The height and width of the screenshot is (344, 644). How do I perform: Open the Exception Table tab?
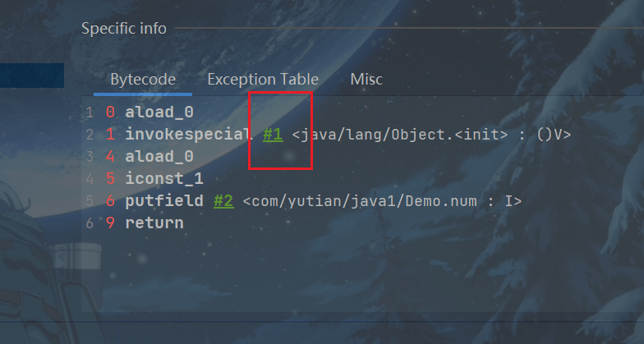(263, 80)
